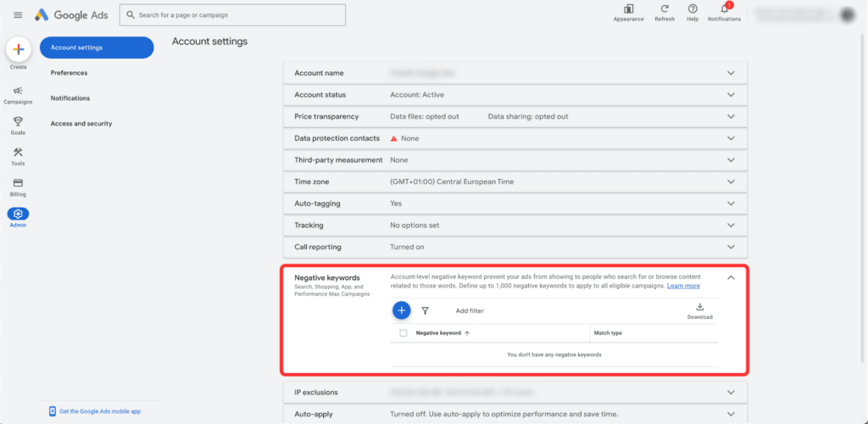This screenshot has height=424, width=868.
Task: Open Campaigns from the sidebar
Action: click(18, 95)
